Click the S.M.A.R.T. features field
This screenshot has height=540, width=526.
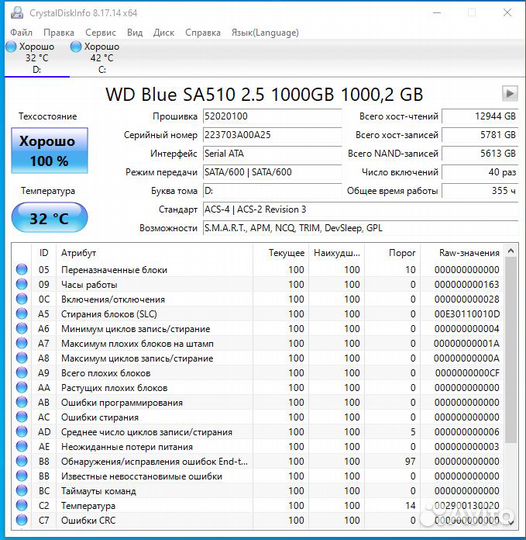[x=360, y=228]
